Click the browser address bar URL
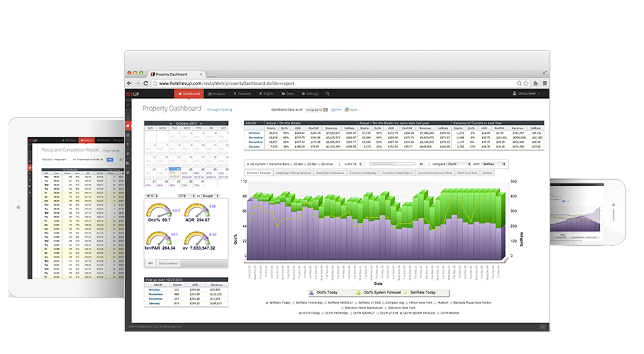Image resolution: width=644 pixels, height=354 pixels. [226, 83]
